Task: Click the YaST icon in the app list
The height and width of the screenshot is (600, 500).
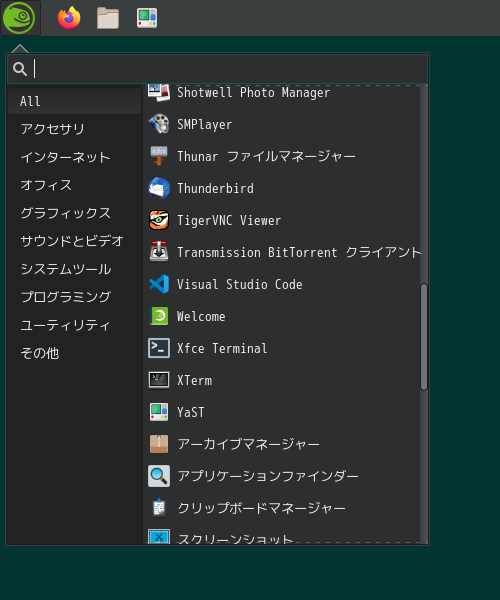Action: [159, 412]
